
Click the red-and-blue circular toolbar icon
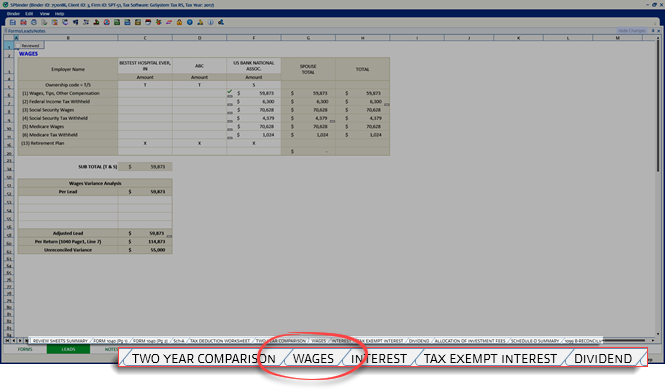[106, 22]
